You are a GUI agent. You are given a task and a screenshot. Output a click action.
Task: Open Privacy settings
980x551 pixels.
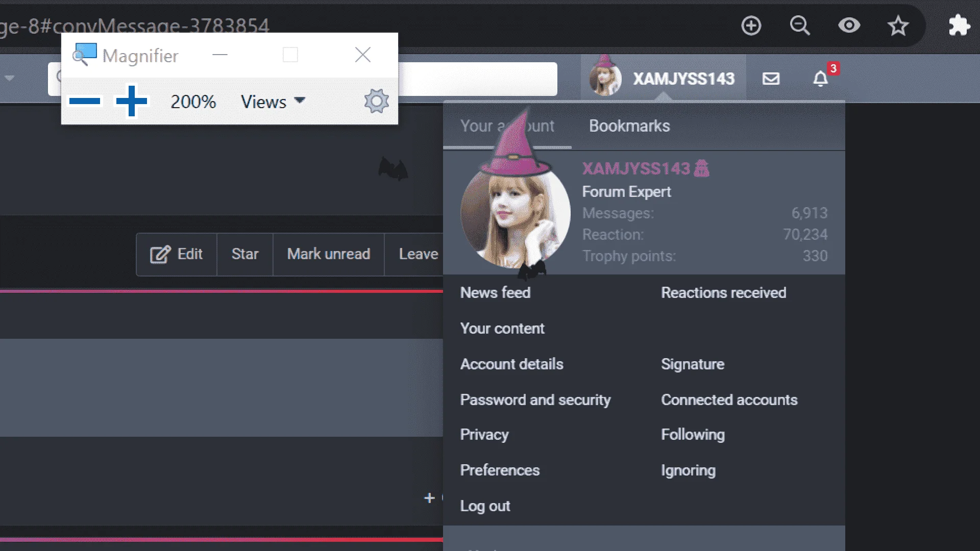pyautogui.click(x=484, y=435)
